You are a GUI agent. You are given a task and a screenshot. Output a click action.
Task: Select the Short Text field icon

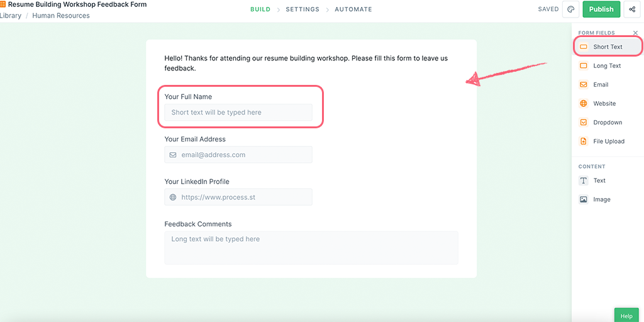[x=583, y=47]
